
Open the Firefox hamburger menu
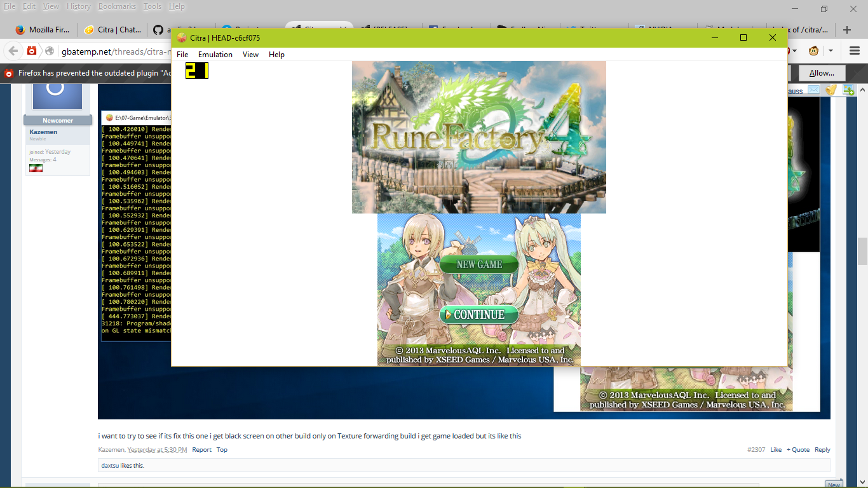point(853,51)
